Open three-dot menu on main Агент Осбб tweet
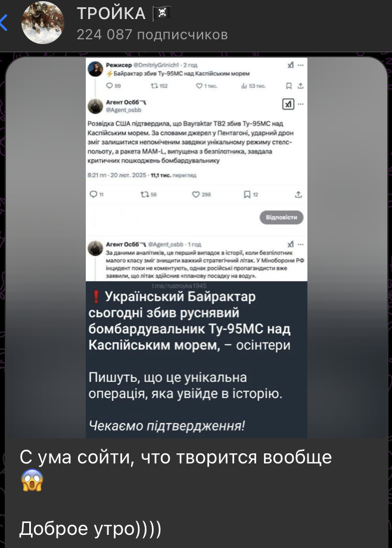Screen dimensions: 392x548 (x=301, y=104)
